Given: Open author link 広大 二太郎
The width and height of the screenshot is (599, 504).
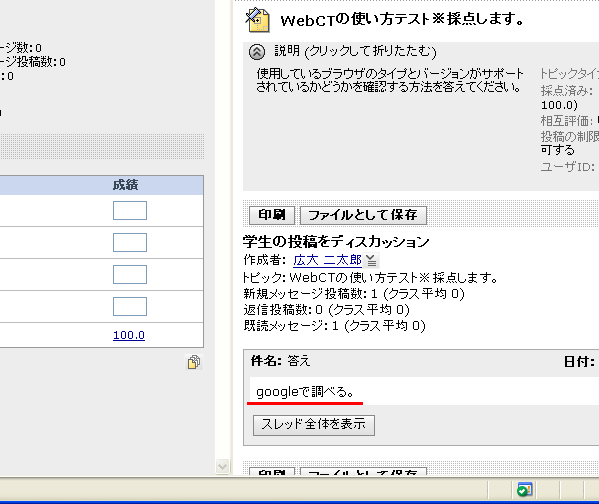Looking at the screenshot, I should click(x=327, y=260).
